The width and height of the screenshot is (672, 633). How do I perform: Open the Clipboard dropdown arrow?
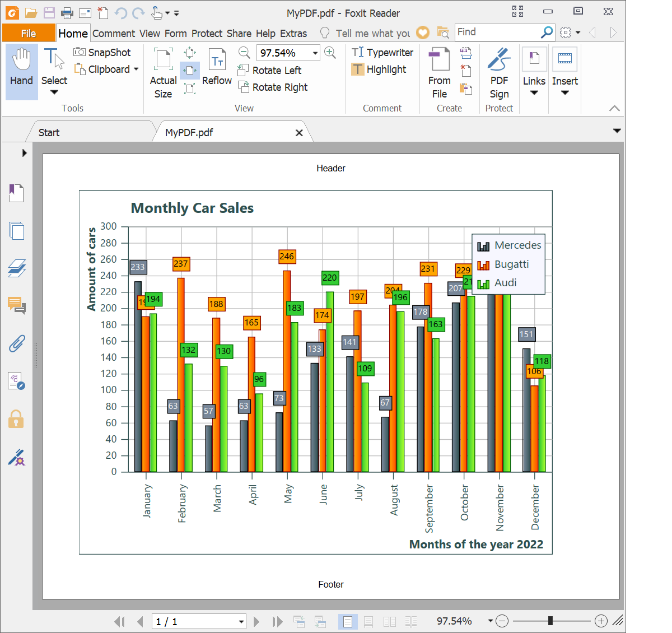[136, 69]
